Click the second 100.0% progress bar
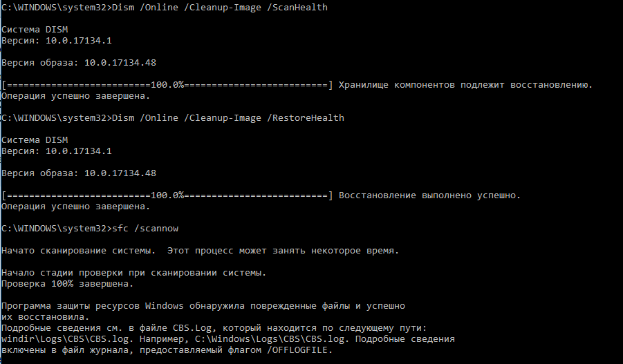Screen dimensions: 623x364 (x=167, y=195)
